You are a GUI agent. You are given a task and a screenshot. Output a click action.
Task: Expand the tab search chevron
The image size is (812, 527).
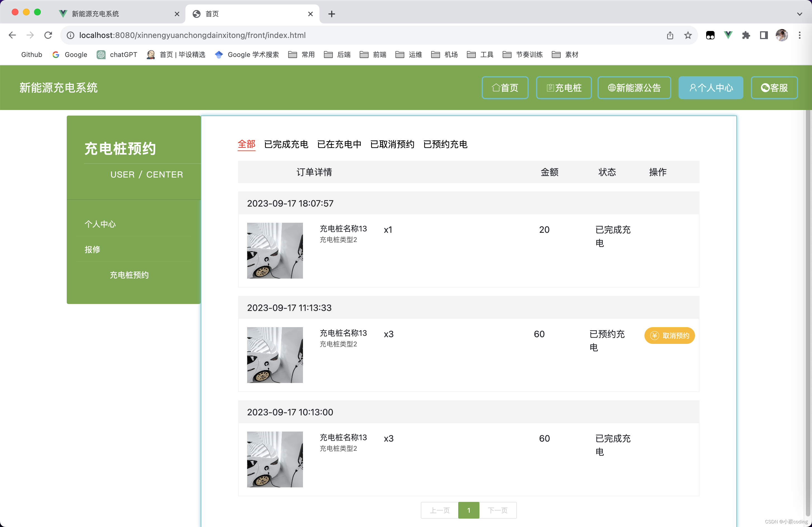click(x=799, y=14)
